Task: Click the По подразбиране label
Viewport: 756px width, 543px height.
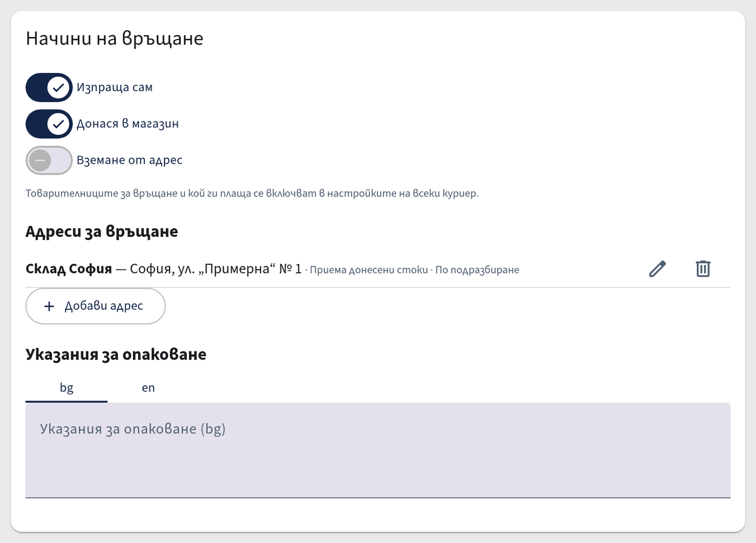Action: pos(478,270)
